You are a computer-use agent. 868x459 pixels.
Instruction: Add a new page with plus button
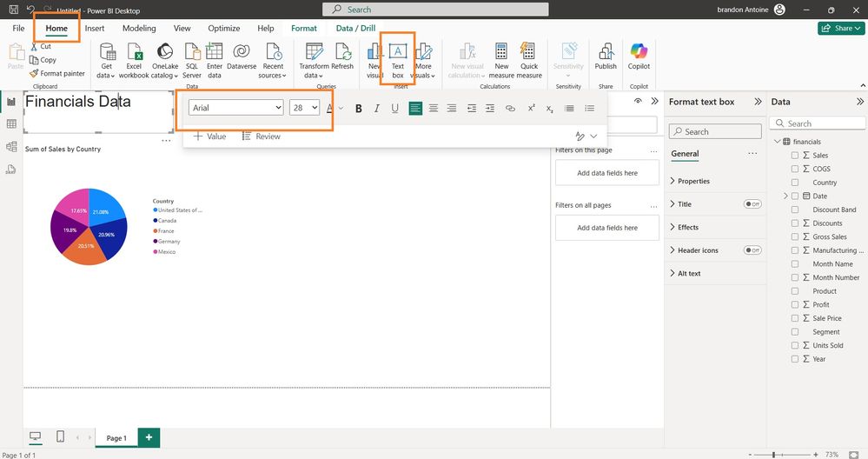(149, 437)
